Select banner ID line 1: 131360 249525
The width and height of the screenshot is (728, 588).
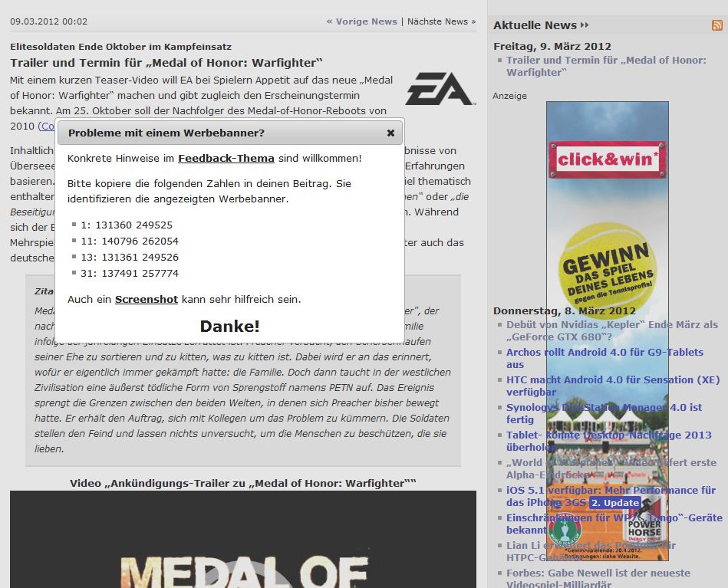click(127, 225)
